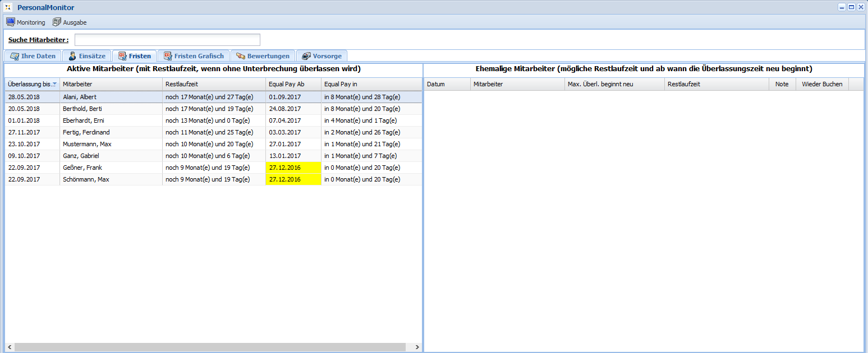The image size is (868, 353).
Task: Switch to the Einsätze tab
Action: [86, 56]
